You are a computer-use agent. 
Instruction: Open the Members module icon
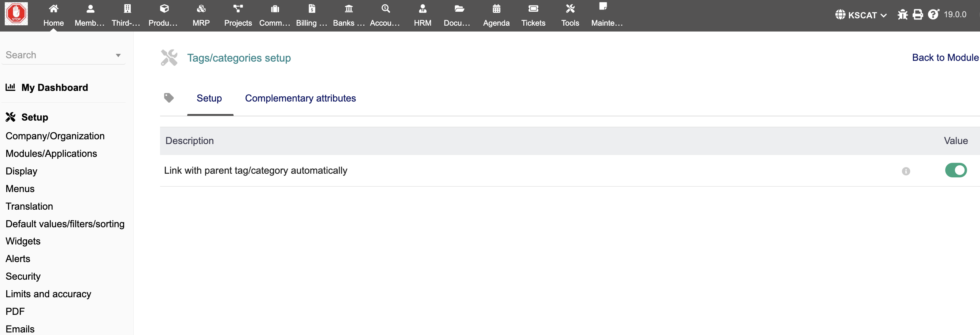(90, 8)
